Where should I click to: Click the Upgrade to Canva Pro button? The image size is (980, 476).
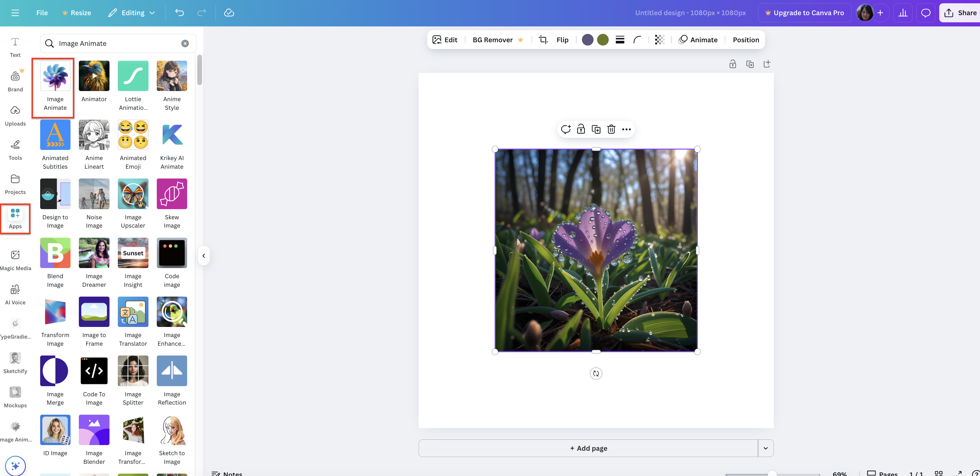tap(805, 12)
